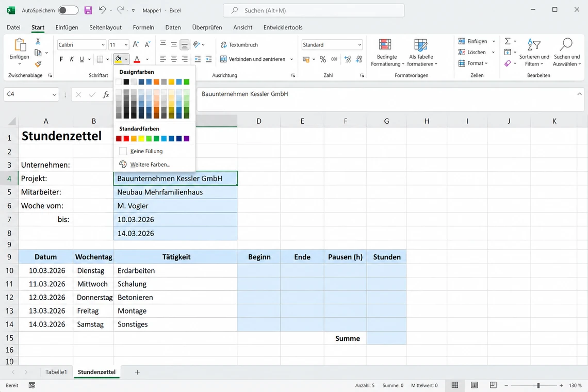Screen dimensions: 588x392
Task: Toggle left horizontal alignment
Action: coord(163,59)
